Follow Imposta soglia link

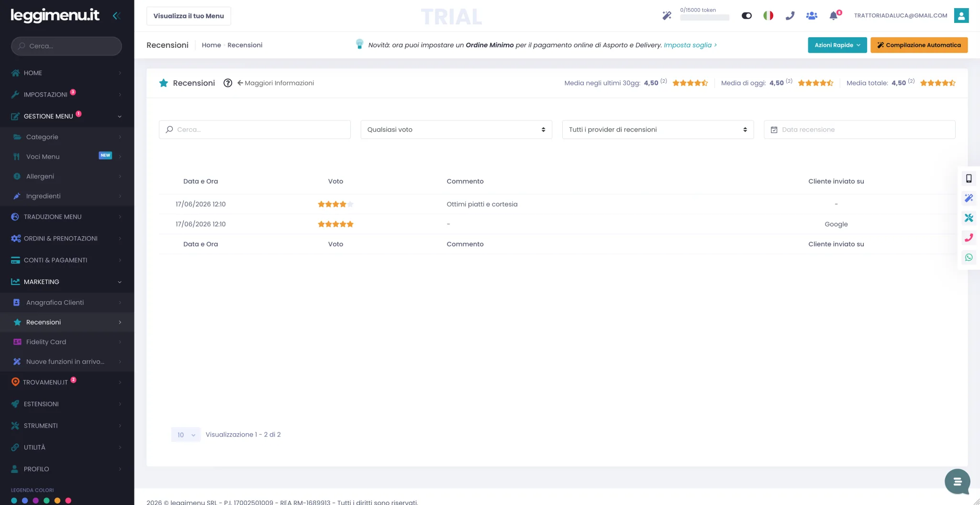(x=690, y=45)
